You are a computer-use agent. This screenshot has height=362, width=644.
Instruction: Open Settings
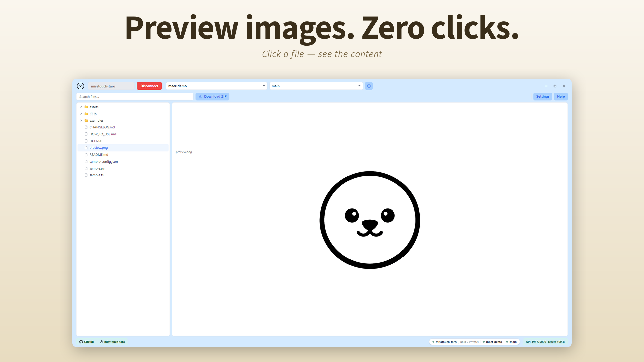click(x=543, y=97)
